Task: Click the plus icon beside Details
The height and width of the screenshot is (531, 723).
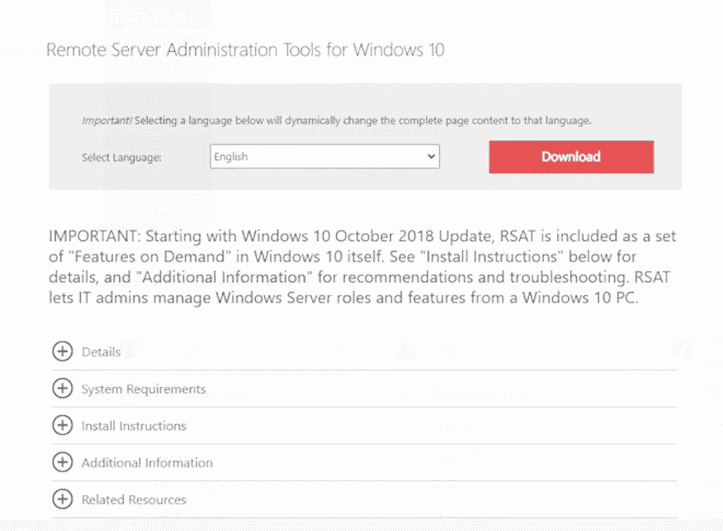Action: click(x=62, y=352)
